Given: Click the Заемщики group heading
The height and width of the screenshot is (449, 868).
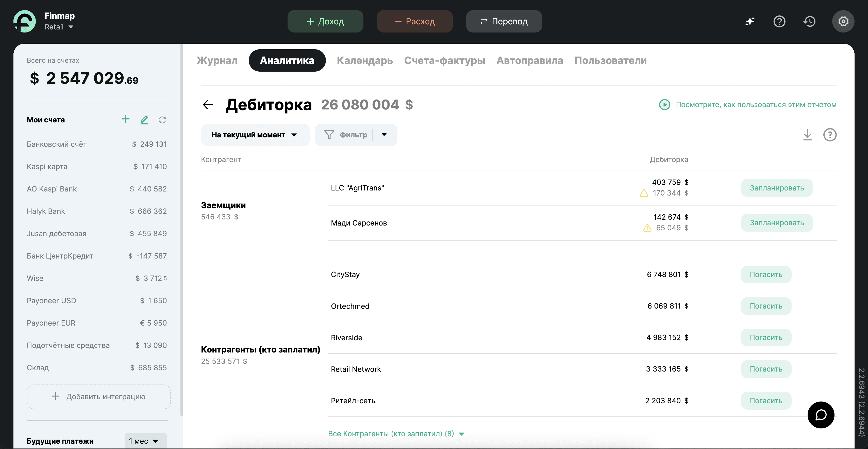Looking at the screenshot, I should click(223, 206).
